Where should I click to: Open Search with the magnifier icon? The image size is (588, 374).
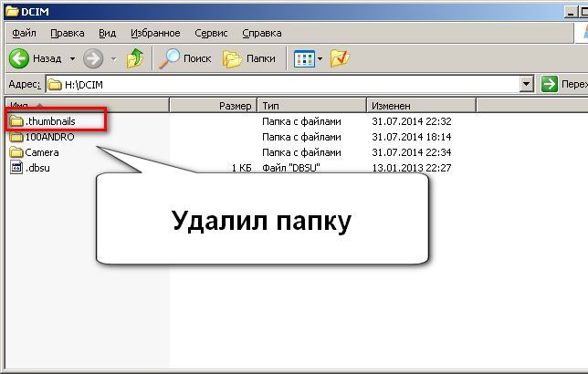click(x=170, y=58)
